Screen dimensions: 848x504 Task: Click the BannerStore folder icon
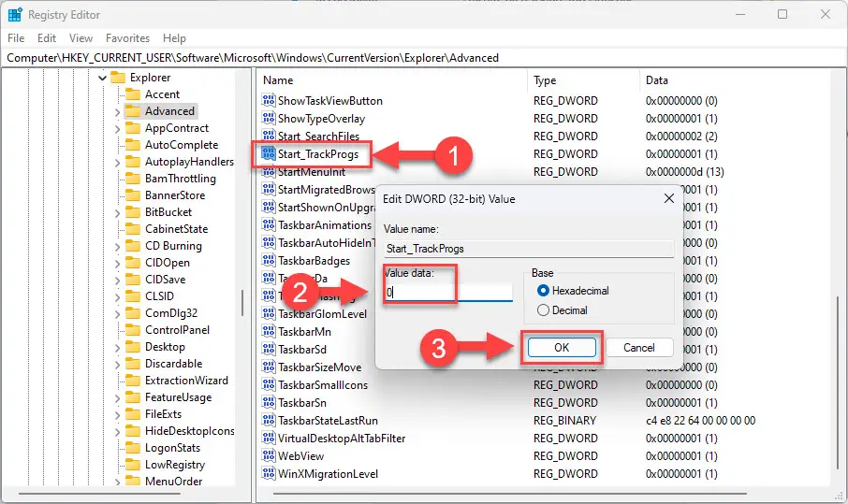(133, 195)
